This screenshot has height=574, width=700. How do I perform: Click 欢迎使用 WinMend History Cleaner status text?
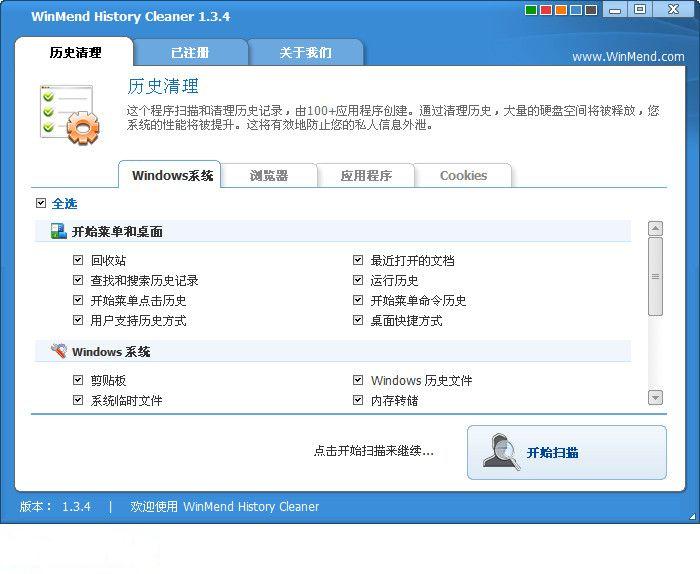pyautogui.click(x=225, y=507)
